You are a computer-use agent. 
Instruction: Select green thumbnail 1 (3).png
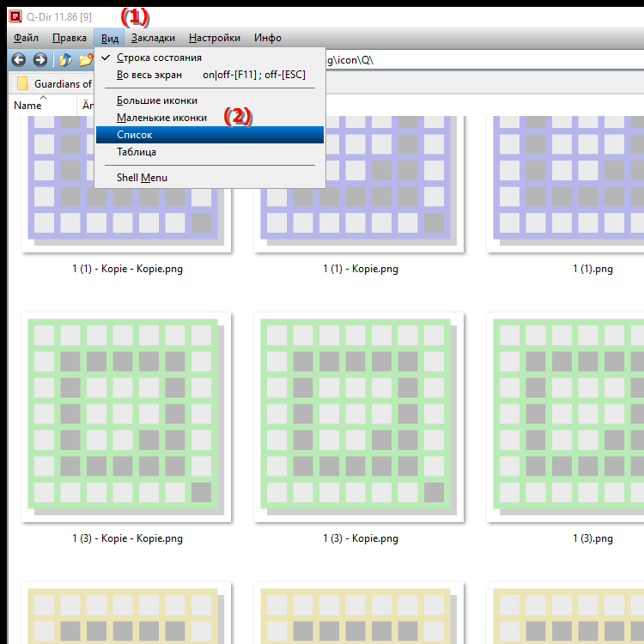click(x=566, y=417)
